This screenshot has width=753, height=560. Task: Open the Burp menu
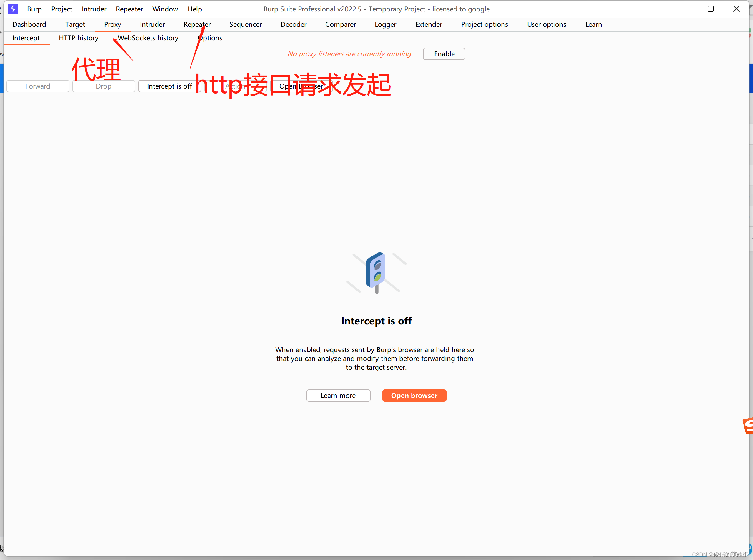point(34,9)
